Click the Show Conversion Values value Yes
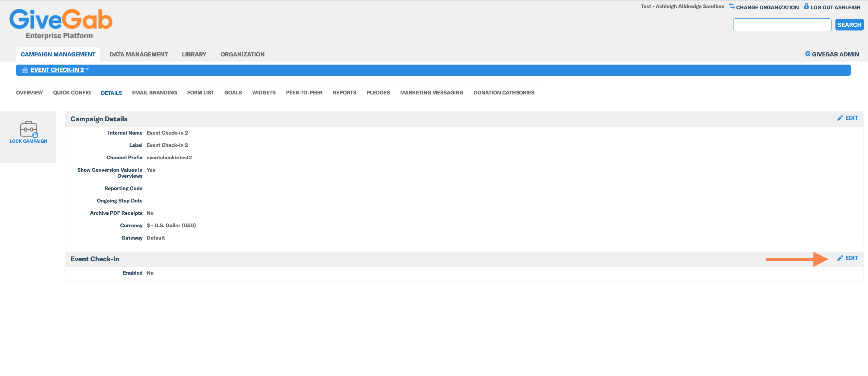Viewport: 868px width, 376px height. pyautogui.click(x=150, y=170)
